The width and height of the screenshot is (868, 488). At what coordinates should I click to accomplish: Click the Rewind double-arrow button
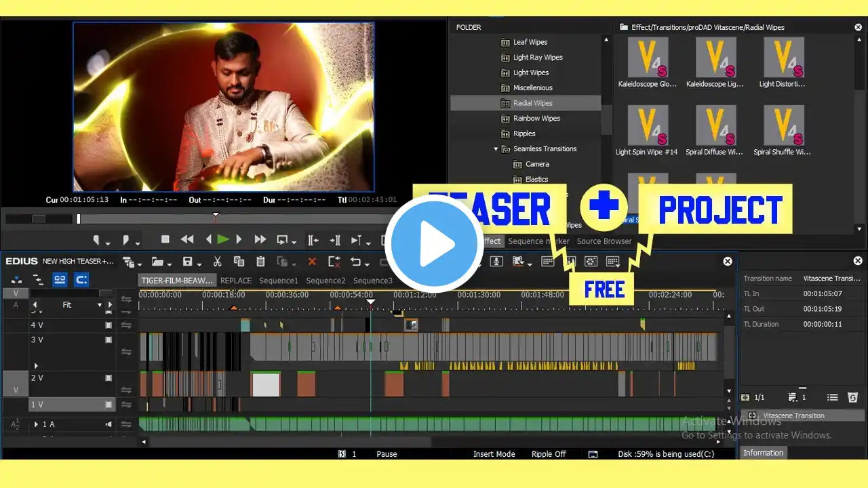click(x=187, y=239)
